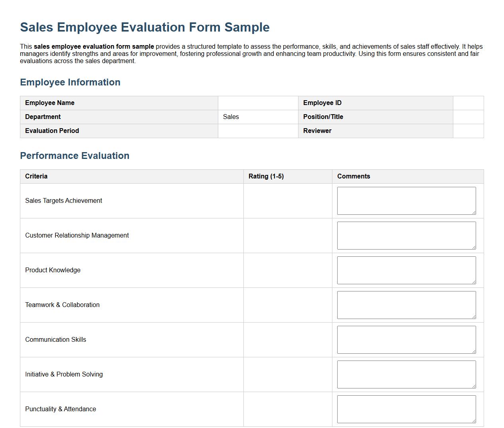The height and width of the screenshot is (428, 504).
Task: Click the Reviewer input field
Action: tap(468, 131)
